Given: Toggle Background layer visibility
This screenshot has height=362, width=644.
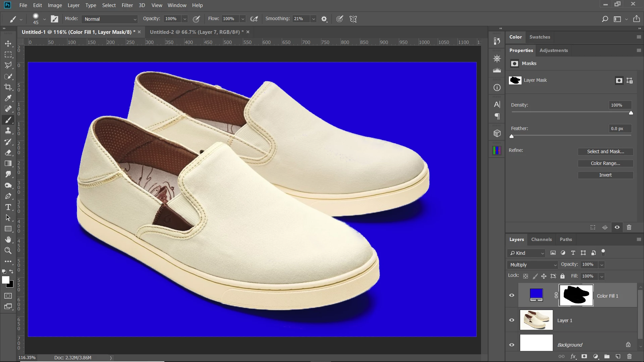Looking at the screenshot, I should [512, 345].
